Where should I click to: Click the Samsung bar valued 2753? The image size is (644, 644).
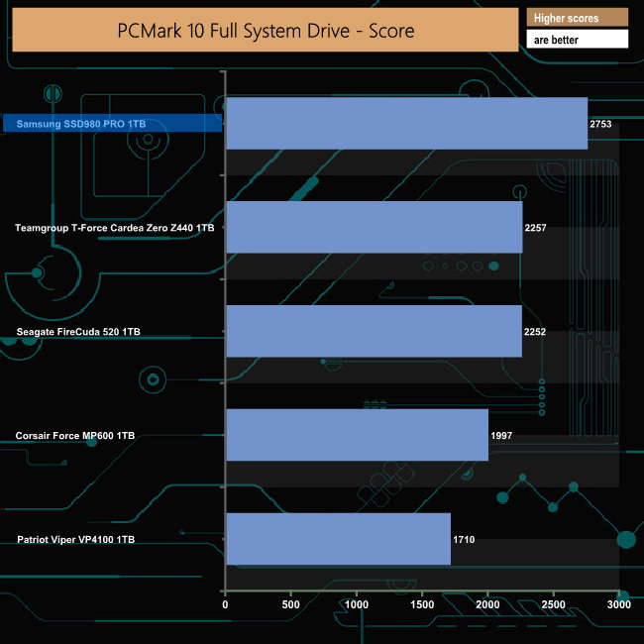coord(407,123)
